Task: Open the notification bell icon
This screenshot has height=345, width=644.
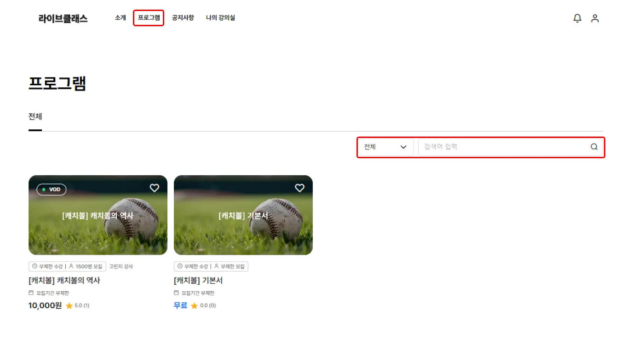Action: [577, 18]
